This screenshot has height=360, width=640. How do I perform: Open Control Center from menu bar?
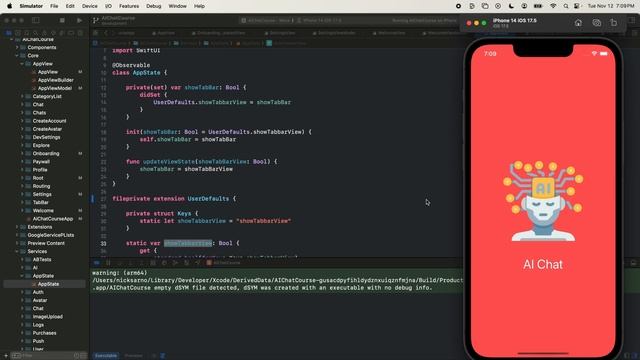pyautogui.click(x=577, y=6)
